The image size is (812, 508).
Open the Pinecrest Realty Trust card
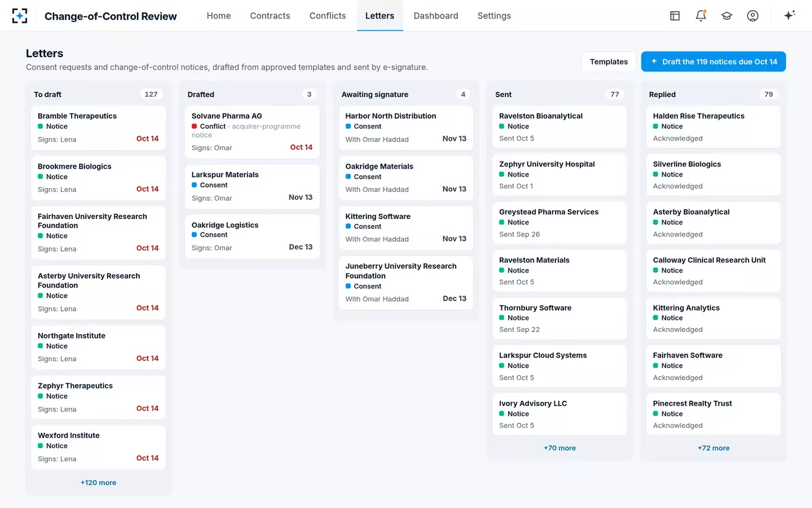click(x=713, y=414)
